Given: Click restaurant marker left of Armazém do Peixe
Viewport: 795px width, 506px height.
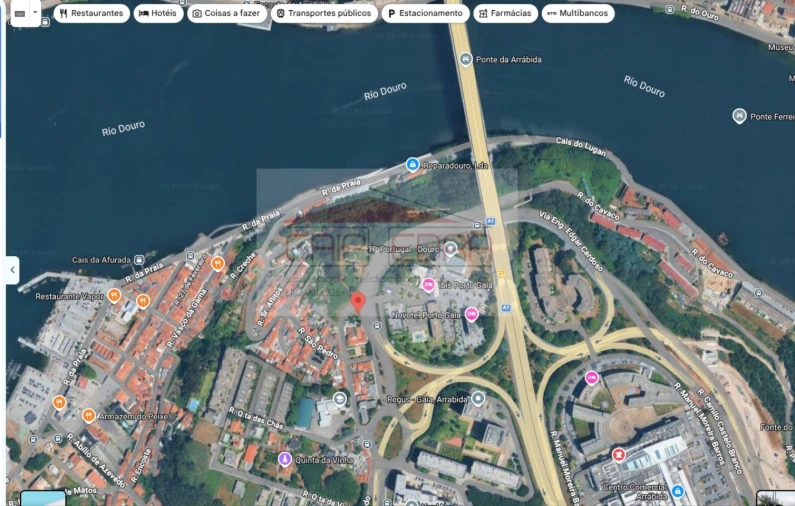Looking at the screenshot, I should click(59, 403).
